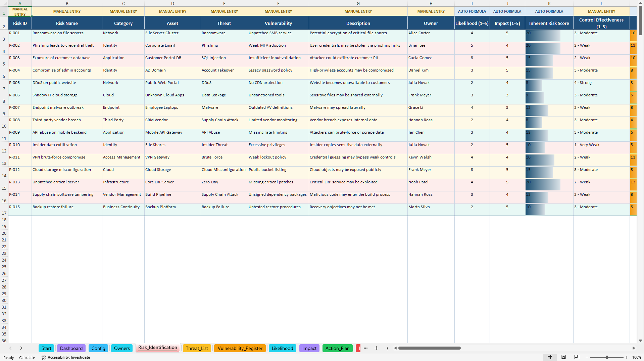Viewport: 644px width, 361px height.
Task: Select the "1 - Very Weak" cell
Action: click(601, 147)
